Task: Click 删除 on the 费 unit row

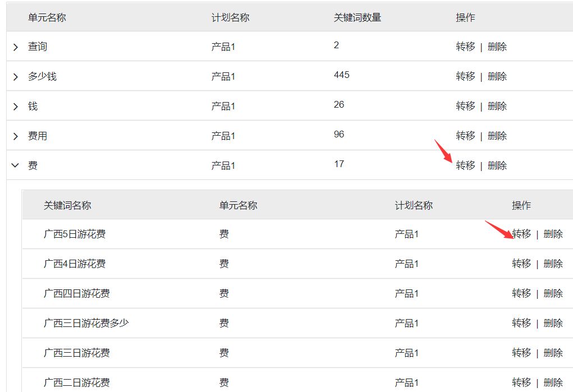Action: point(497,165)
